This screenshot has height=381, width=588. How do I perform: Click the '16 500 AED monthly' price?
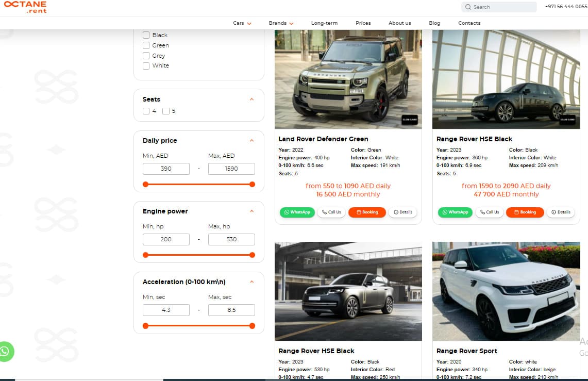click(348, 194)
